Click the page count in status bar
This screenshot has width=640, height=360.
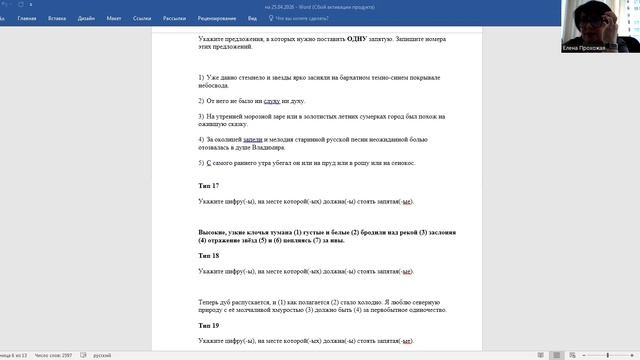click(13, 356)
